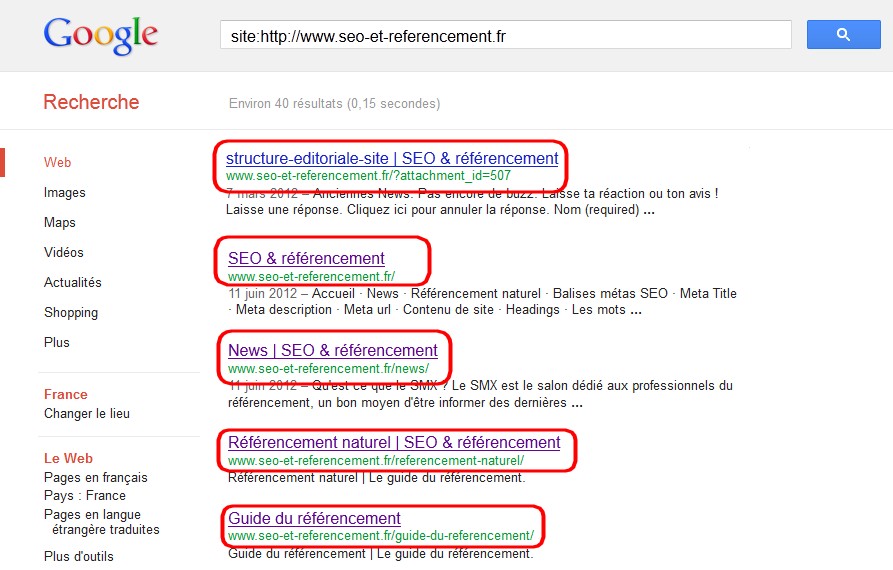Click the snippet starting with 11 juin 2012 – Accueil

pyautogui.click(x=482, y=302)
